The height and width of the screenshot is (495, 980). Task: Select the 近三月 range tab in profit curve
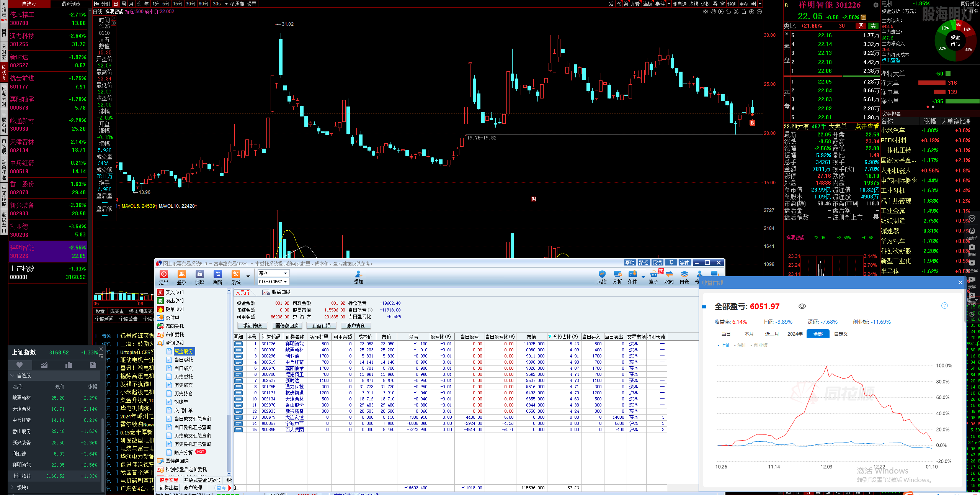pos(772,334)
